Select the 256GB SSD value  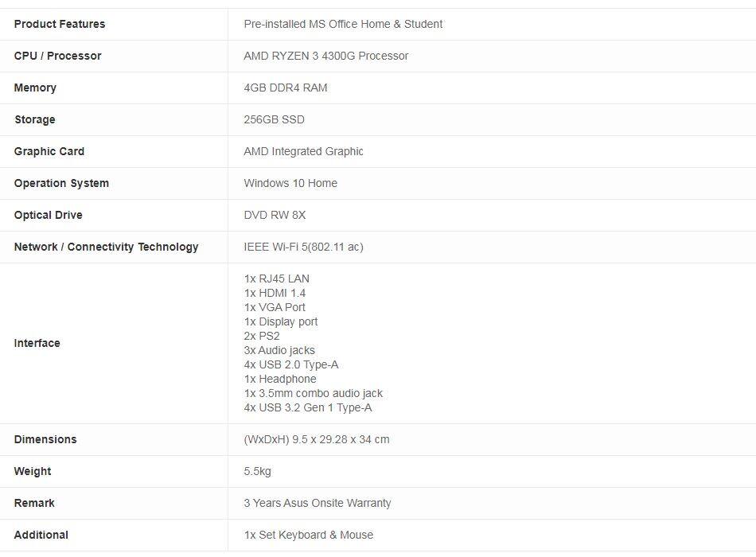click(274, 119)
